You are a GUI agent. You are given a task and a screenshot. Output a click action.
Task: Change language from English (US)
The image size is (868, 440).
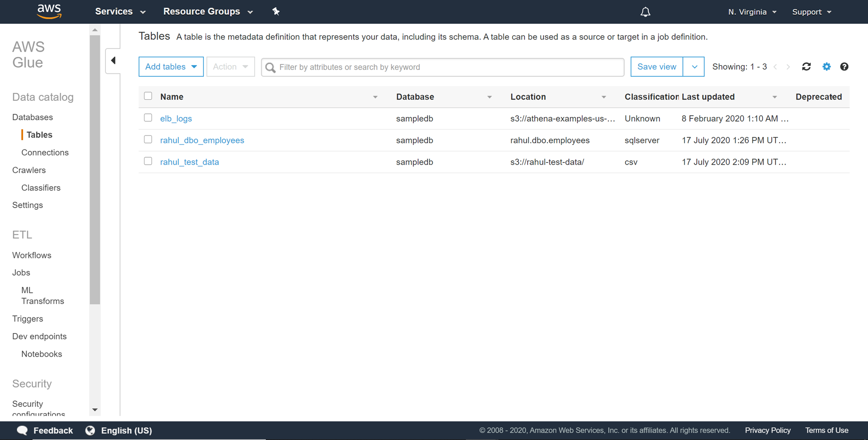[126, 430]
